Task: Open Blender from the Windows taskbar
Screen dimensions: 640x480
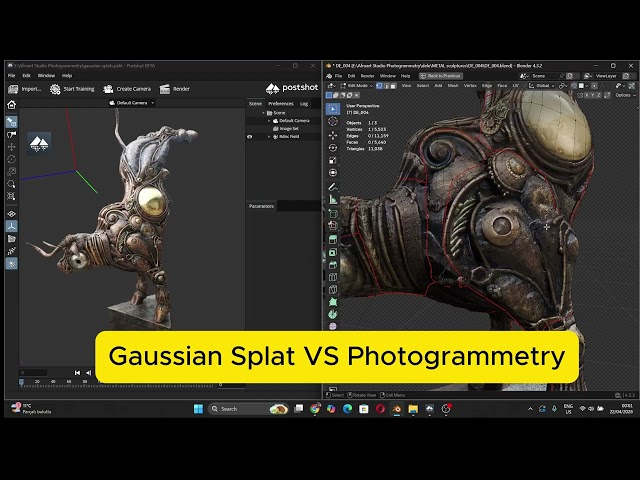Action: 396,409
